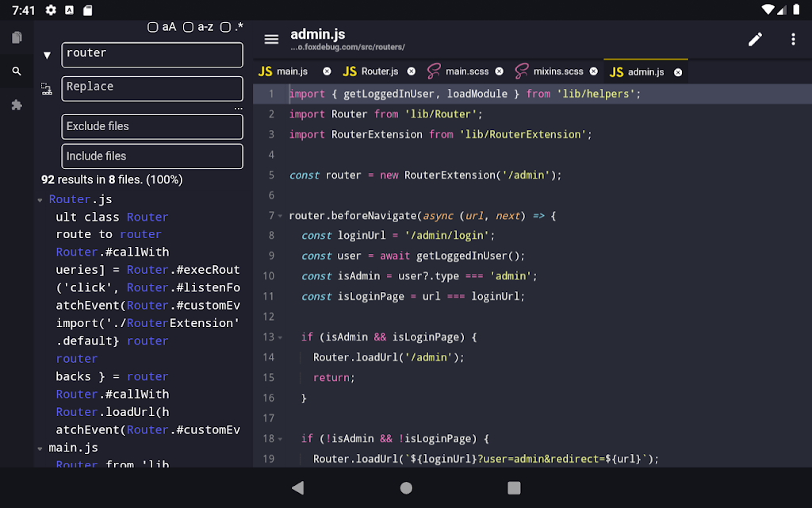The image size is (812, 508).
Task: Close the main.scss tab
Action: 498,71
